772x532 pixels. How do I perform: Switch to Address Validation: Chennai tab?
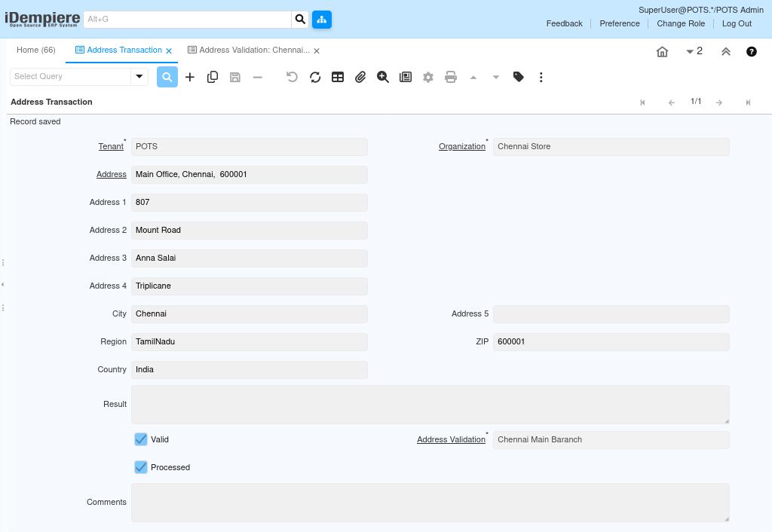click(255, 50)
